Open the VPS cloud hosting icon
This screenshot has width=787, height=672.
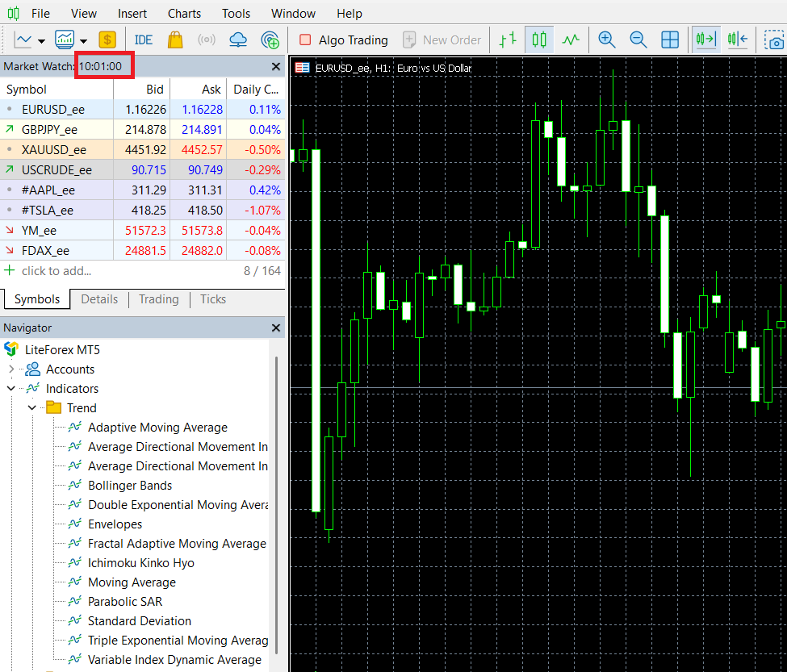[x=238, y=40]
